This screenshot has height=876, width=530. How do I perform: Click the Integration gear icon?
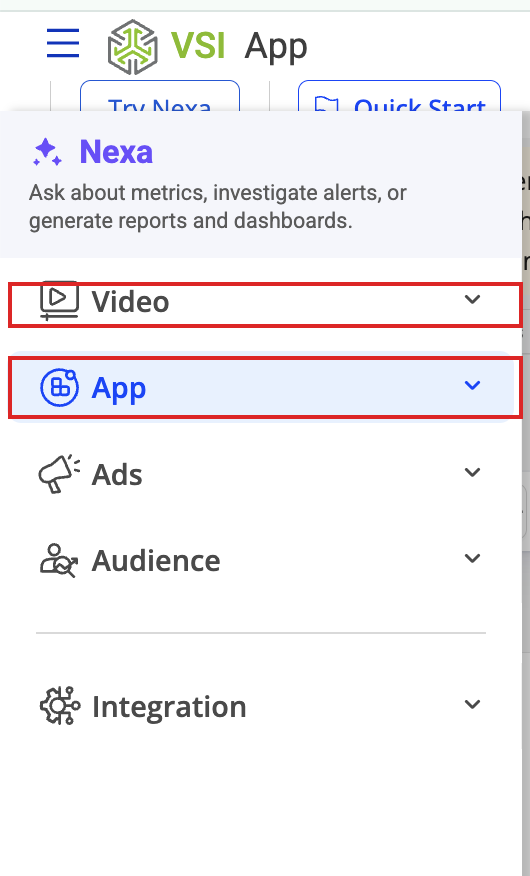coord(60,706)
